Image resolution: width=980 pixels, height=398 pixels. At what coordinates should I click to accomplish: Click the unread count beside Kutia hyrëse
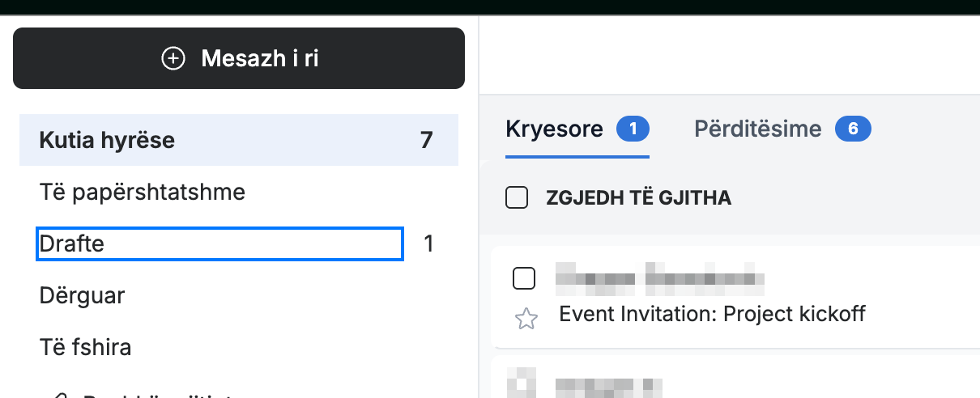coord(427,141)
